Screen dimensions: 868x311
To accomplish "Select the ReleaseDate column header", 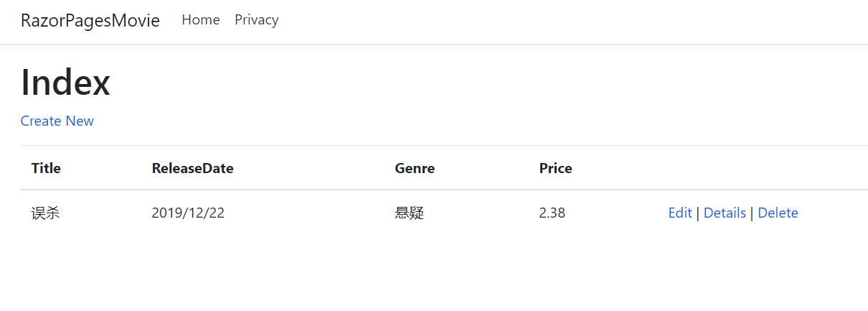I will pyautogui.click(x=192, y=168).
